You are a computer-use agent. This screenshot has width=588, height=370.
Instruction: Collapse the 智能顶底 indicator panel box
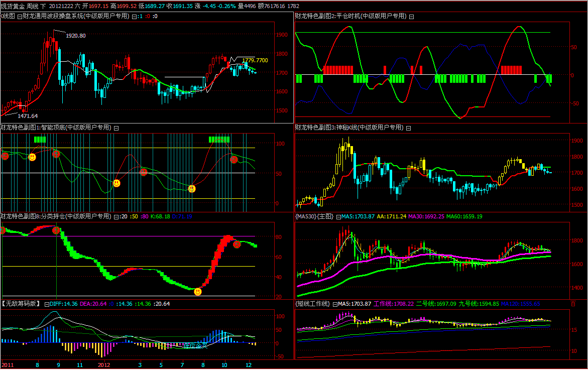coord(116,128)
